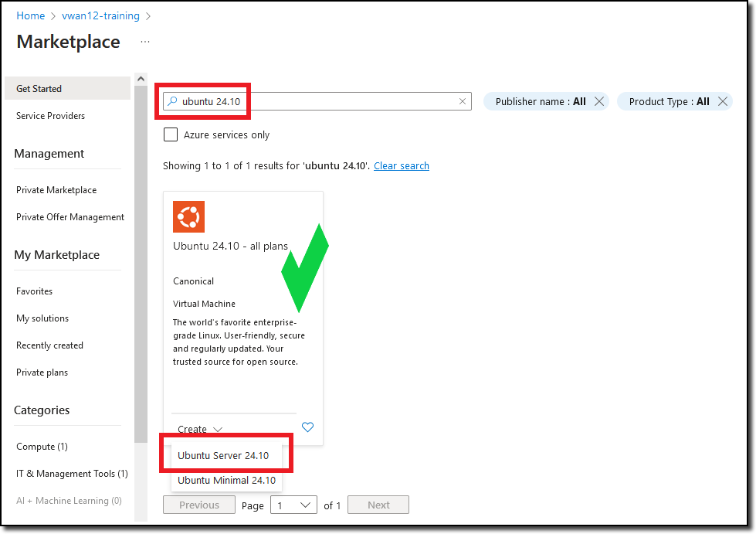This screenshot has width=756, height=534.
Task: Toggle Azure services only checkbox
Action: coord(171,134)
